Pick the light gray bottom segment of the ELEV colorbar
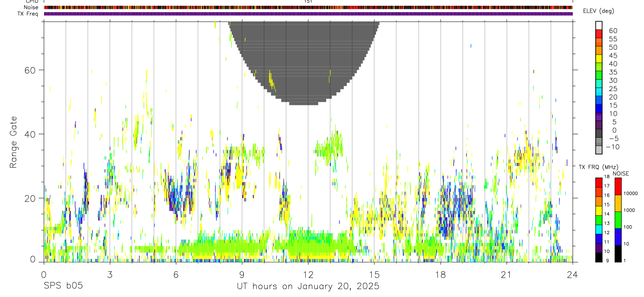 599,150
